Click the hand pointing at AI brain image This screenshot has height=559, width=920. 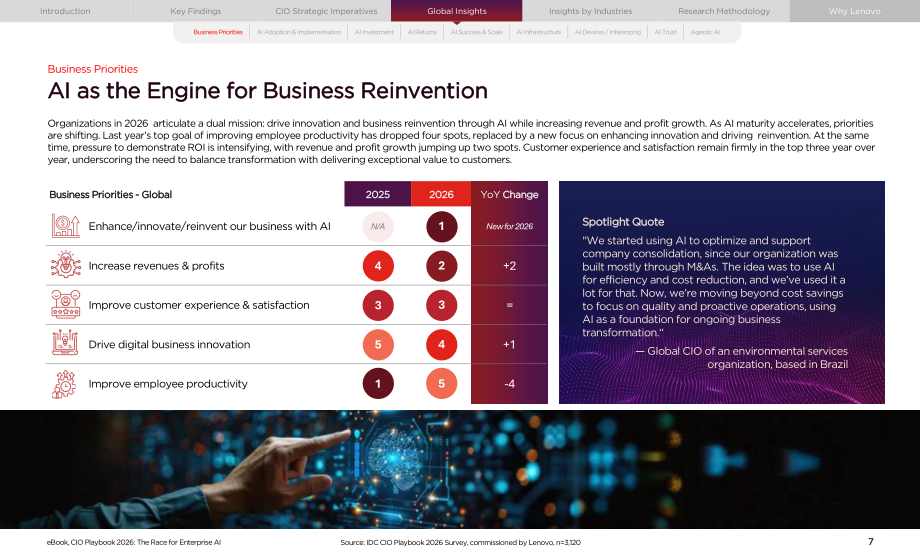[x=460, y=469]
